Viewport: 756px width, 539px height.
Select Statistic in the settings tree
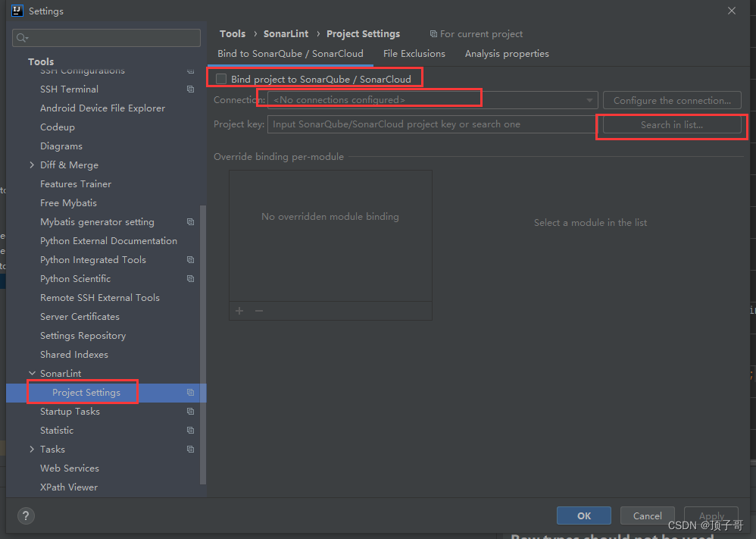click(57, 430)
